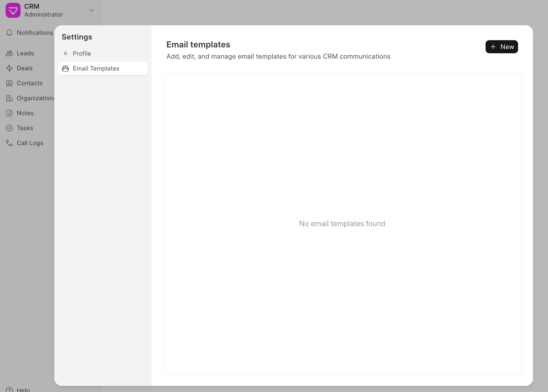Viewport: 548px width, 392px height.
Task: Click the Organizations building icon
Action: (9, 98)
